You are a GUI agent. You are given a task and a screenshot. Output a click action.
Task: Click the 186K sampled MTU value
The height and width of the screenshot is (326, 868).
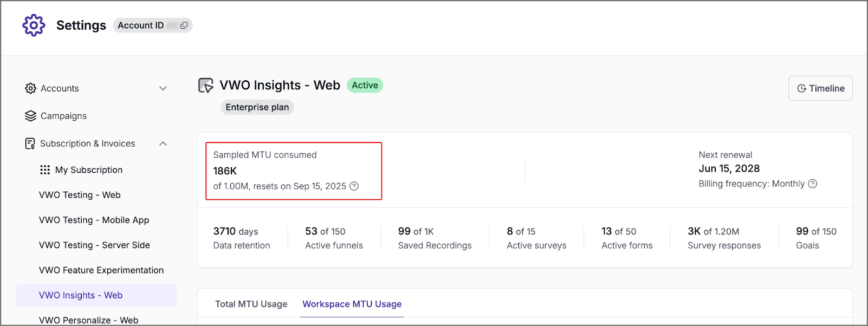[x=225, y=171]
